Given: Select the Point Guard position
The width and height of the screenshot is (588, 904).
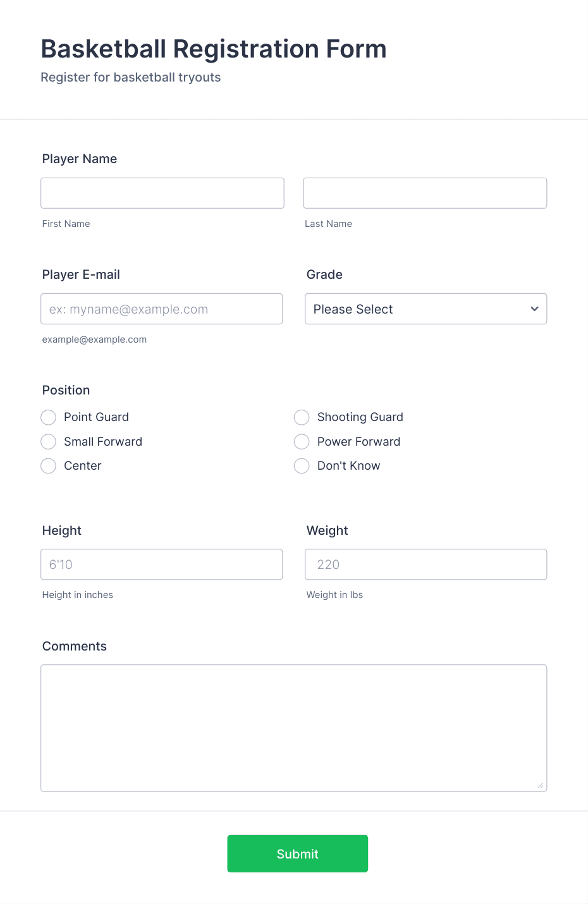Looking at the screenshot, I should click(48, 417).
